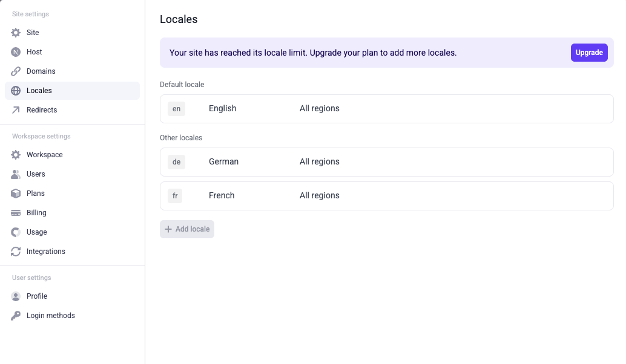Open the English default locale row

pos(386,108)
